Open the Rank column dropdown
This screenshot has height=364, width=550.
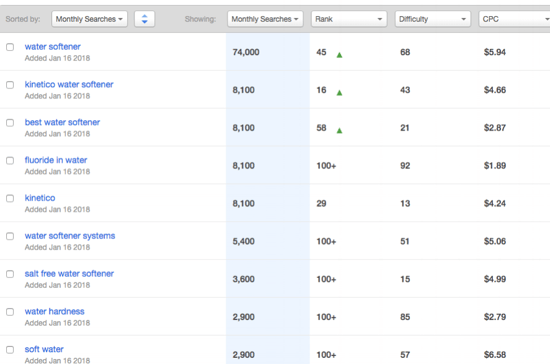pyautogui.click(x=349, y=19)
